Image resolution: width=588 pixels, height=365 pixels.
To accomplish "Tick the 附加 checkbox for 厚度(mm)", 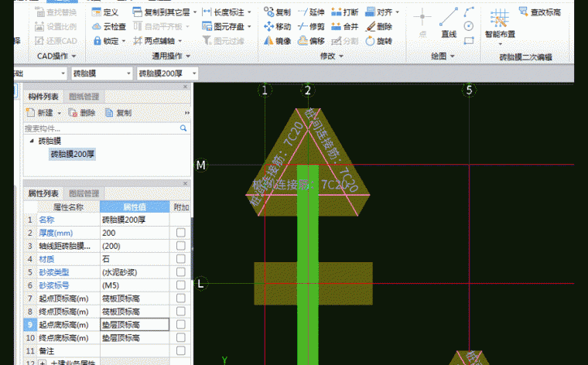I will (x=180, y=233).
